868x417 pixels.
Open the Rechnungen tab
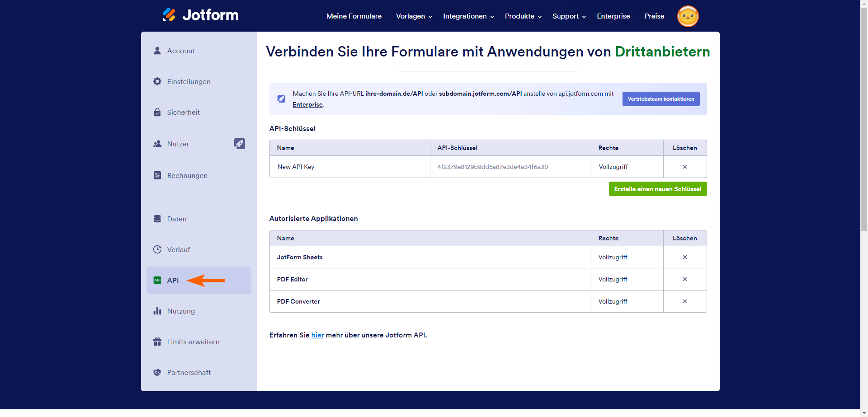(199, 175)
